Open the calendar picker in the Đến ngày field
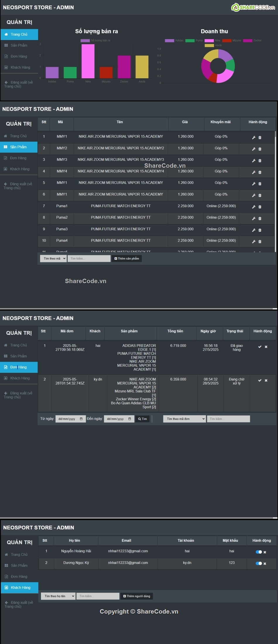The width and height of the screenshot is (278, 644). (130, 419)
